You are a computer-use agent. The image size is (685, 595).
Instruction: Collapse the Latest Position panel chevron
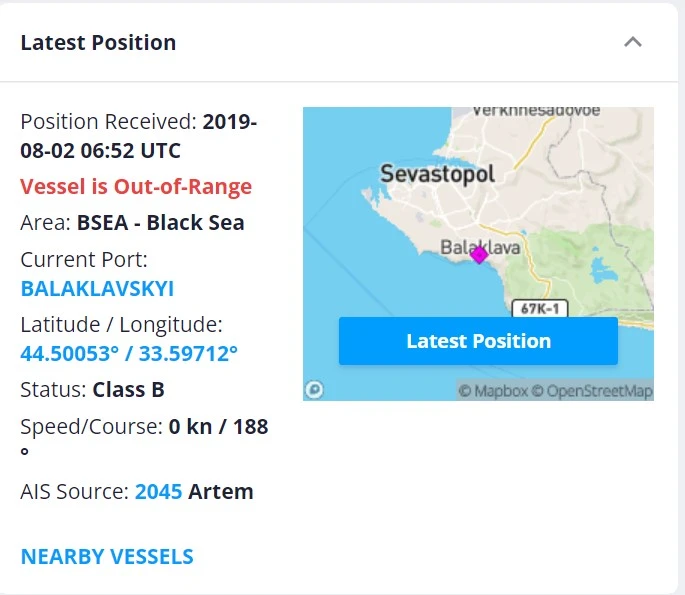click(x=632, y=42)
